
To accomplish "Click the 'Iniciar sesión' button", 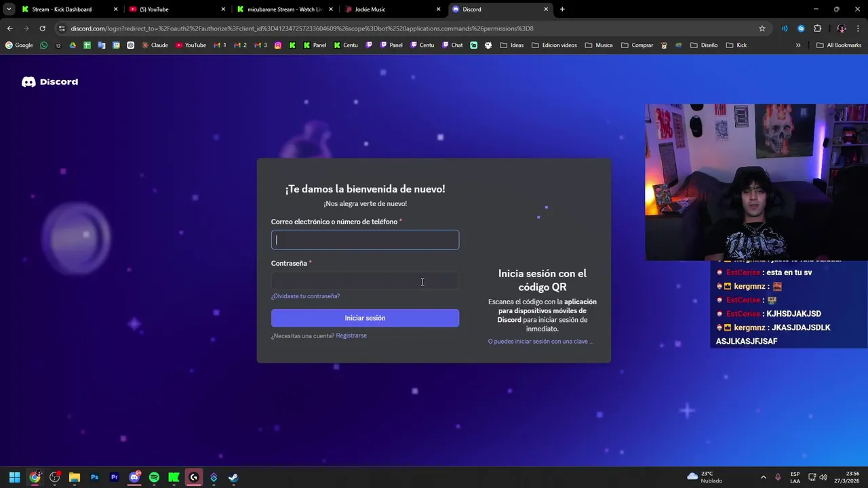I will (x=365, y=318).
